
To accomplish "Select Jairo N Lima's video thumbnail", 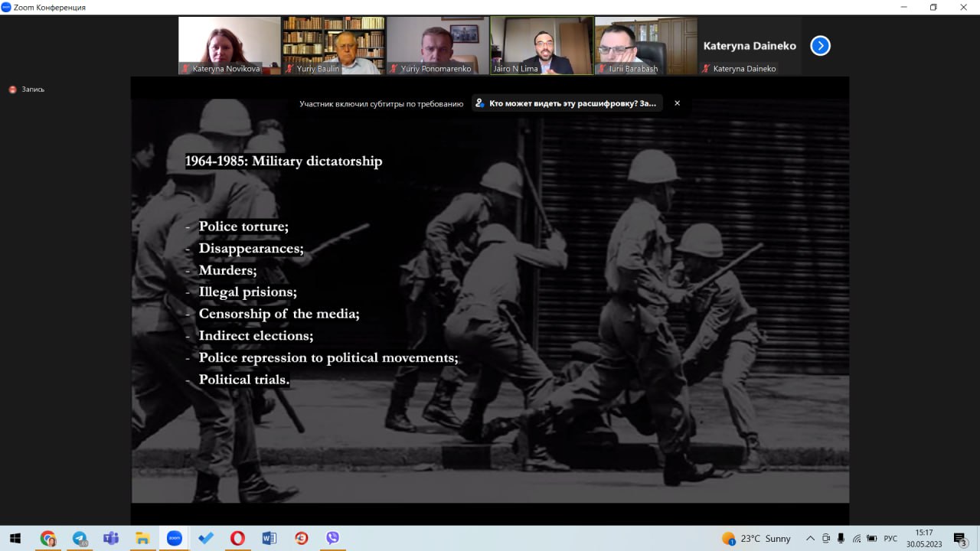I will tap(541, 45).
